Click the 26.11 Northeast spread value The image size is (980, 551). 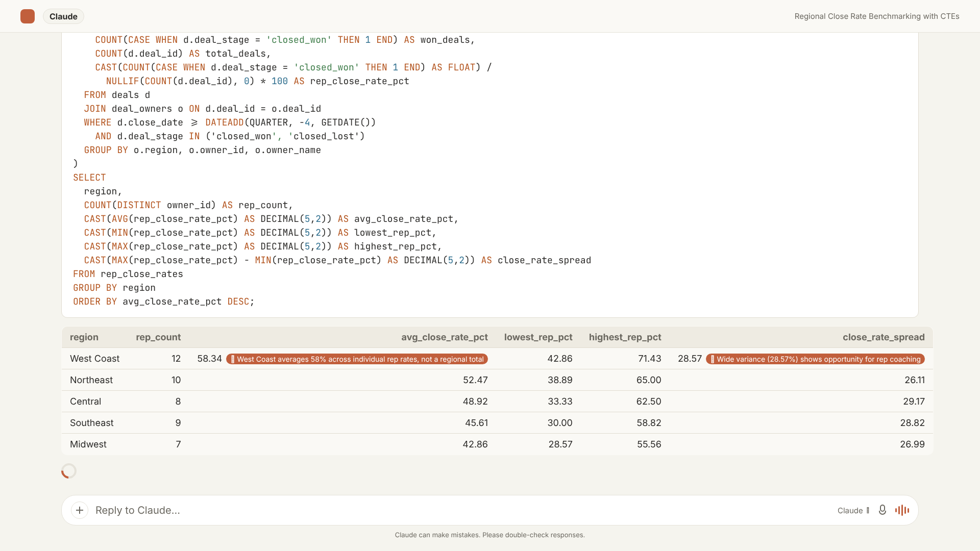[x=915, y=380]
